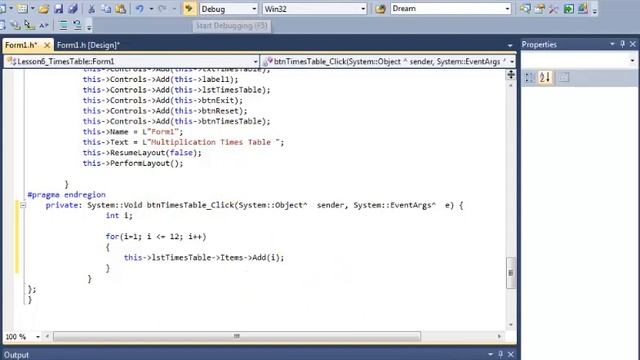Image resolution: width=640 pixels, height=360 pixels.
Task: Click the Output panel title bar
Action: tap(259, 354)
